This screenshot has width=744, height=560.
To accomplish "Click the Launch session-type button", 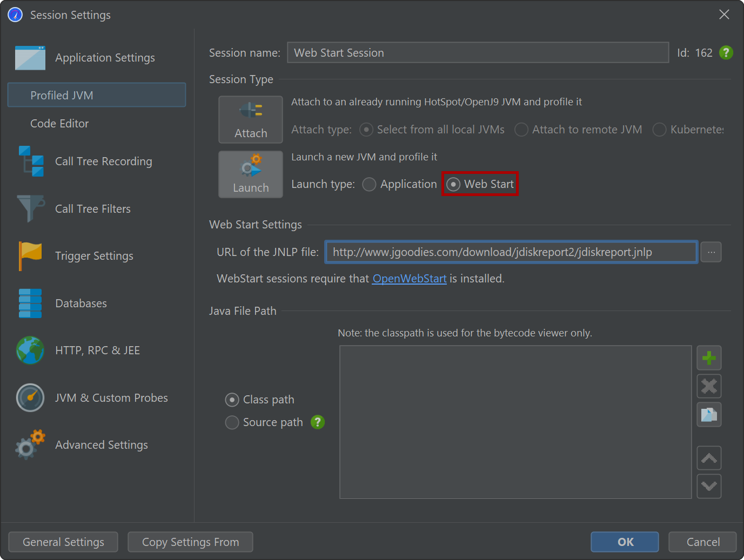I will pos(251,174).
